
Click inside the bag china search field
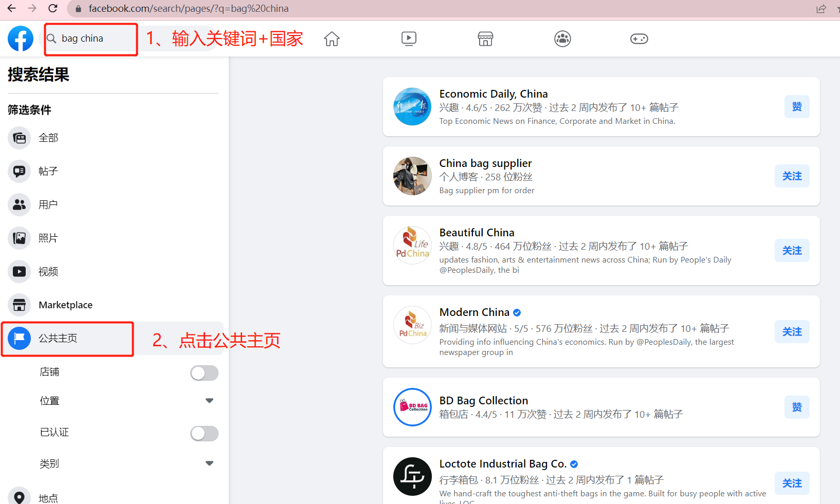(x=90, y=38)
